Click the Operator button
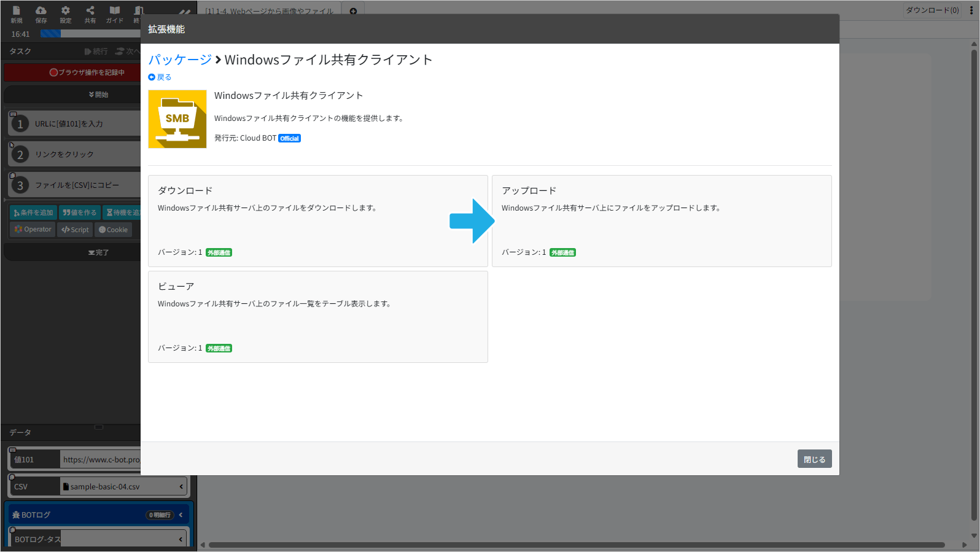This screenshot has height=552, width=980. tap(33, 230)
